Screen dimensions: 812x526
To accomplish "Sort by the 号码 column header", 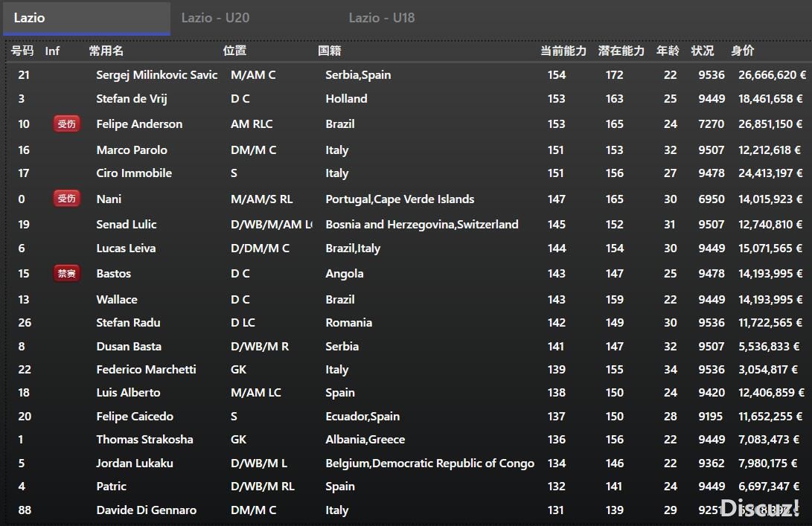I will pyautogui.click(x=22, y=51).
